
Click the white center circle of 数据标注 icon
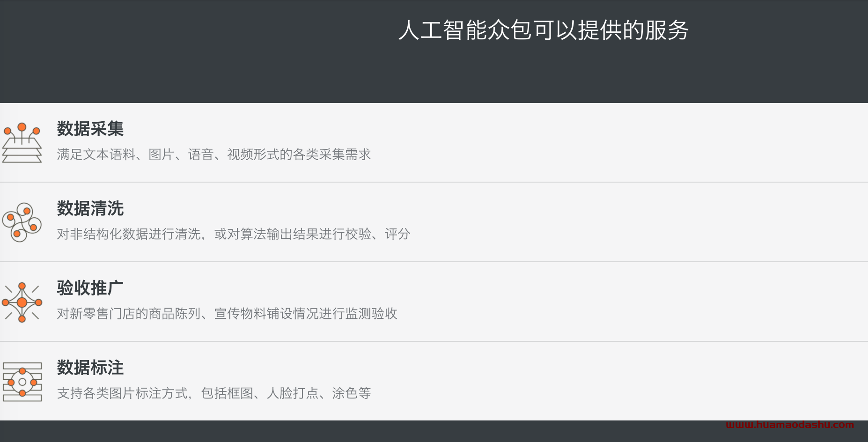coord(22,382)
